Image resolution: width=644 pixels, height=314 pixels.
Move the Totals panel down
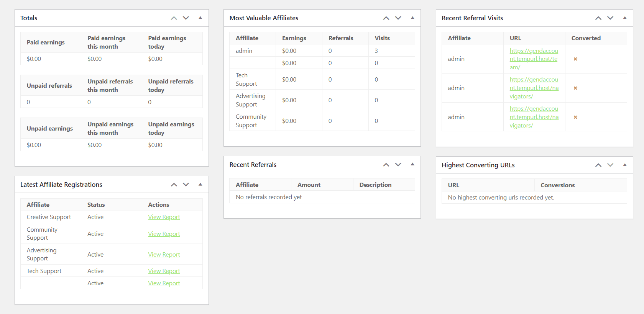tap(186, 18)
